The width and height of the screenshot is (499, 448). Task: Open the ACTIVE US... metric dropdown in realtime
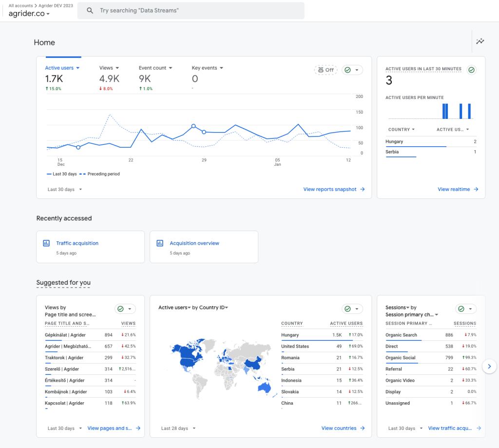click(x=453, y=130)
